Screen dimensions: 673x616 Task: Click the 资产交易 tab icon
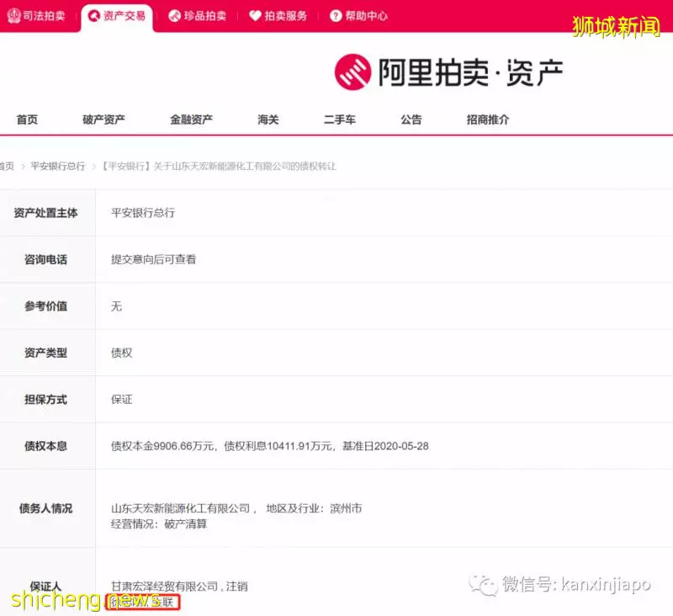[93, 16]
